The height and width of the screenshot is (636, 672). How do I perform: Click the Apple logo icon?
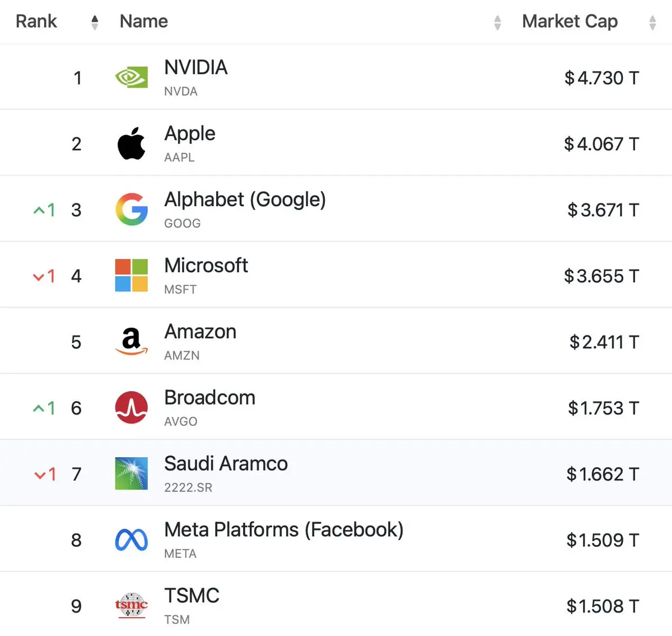132,143
